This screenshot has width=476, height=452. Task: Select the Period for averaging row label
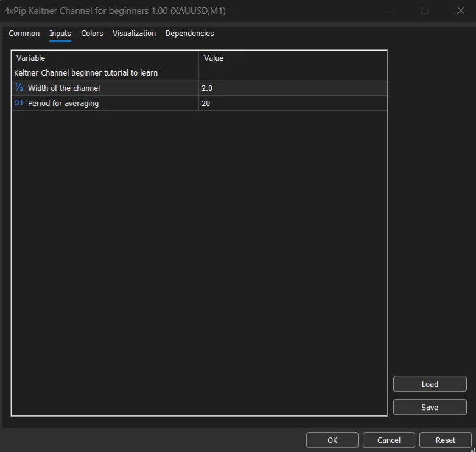(x=63, y=104)
